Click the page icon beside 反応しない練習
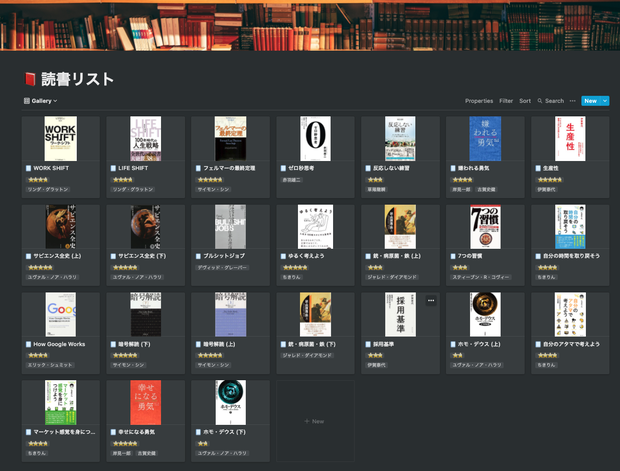 (x=368, y=168)
